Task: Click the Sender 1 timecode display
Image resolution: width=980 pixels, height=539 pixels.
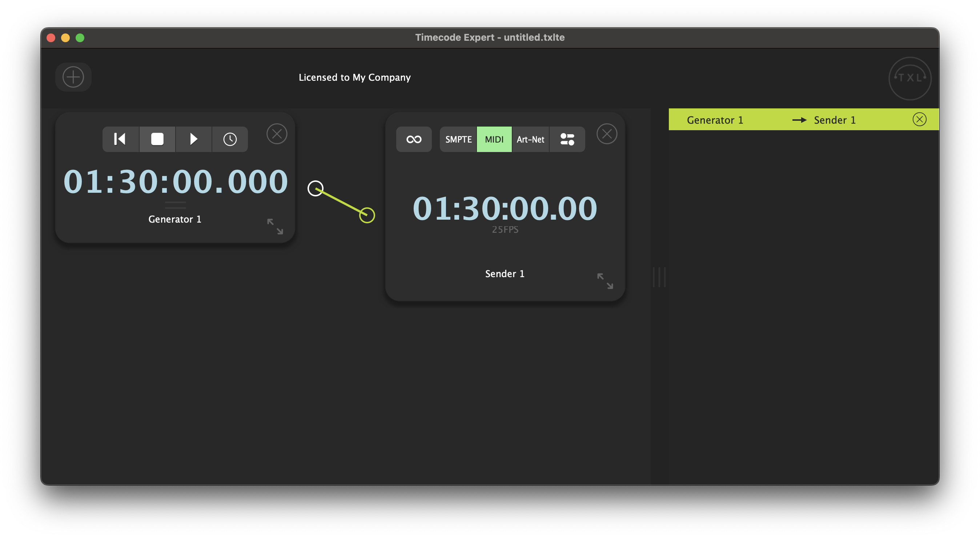Action: 505,208
